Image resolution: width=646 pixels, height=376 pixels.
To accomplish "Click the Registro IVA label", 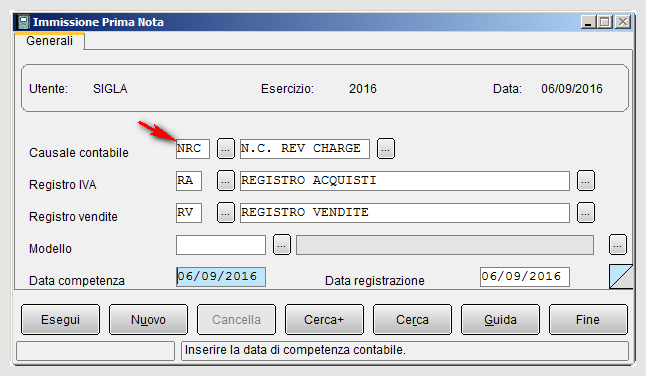I will coord(63,184).
